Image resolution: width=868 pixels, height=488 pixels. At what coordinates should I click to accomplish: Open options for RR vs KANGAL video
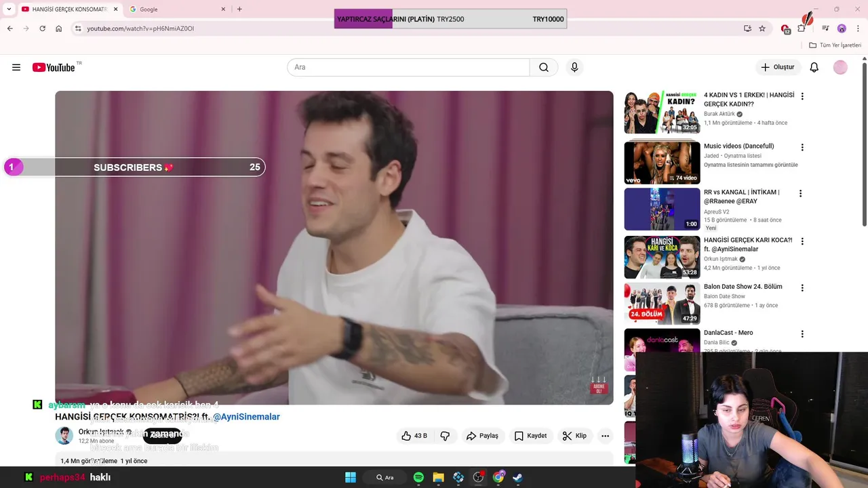click(800, 193)
